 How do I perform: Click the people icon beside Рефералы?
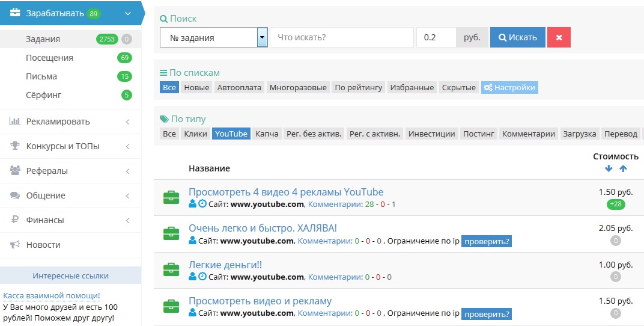click(15, 171)
